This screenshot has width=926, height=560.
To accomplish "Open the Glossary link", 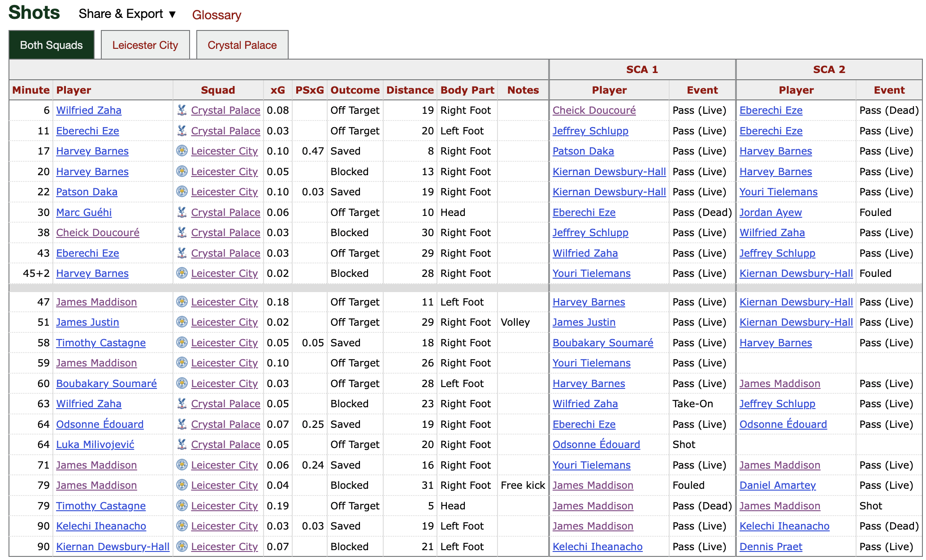I will click(216, 15).
